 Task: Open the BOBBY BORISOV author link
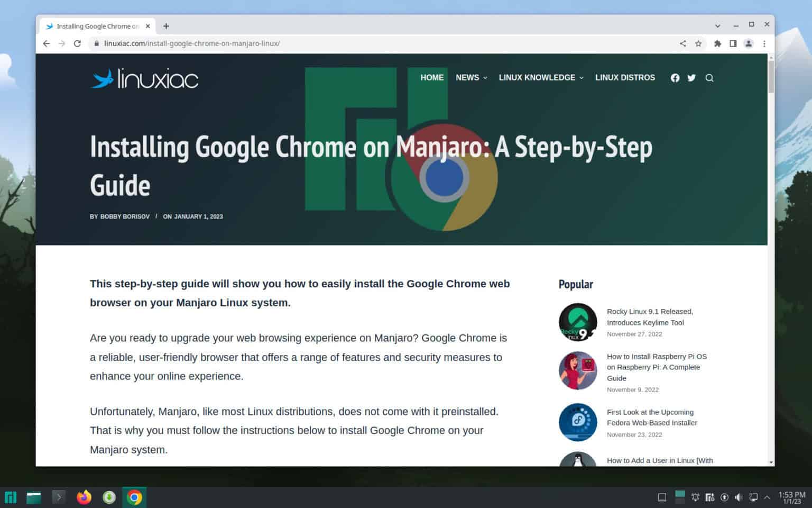[x=125, y=216]
